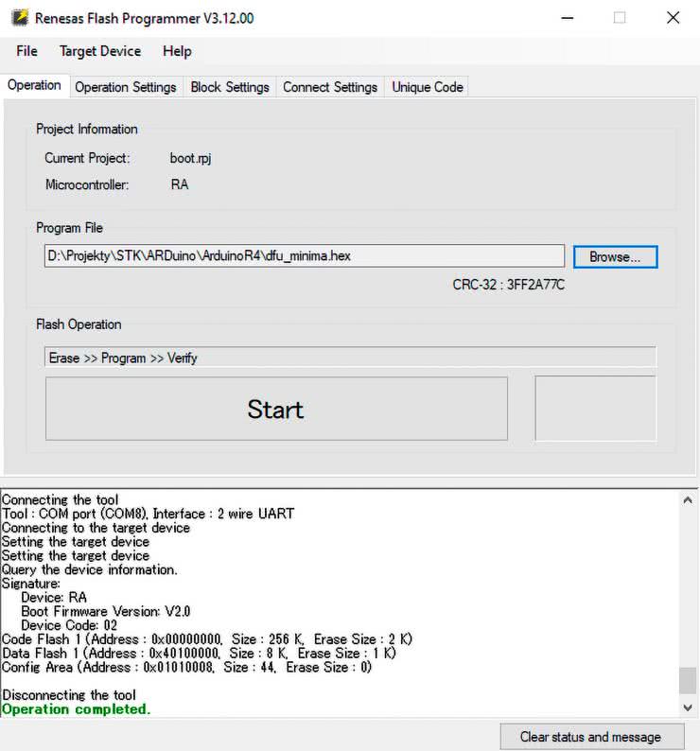
Task: Switch to the Operation Settings tab
Action: pyautogui.click(x=126, y=87)
